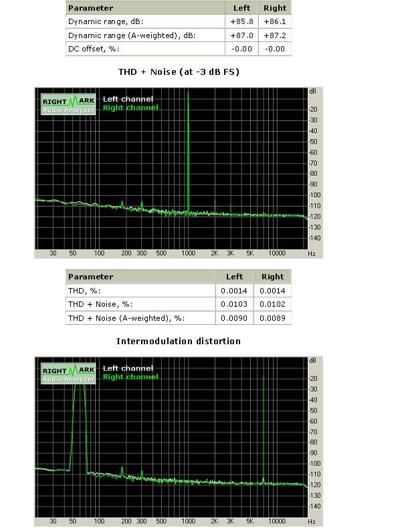
Task: Click the dB axis label on intermodulation graph
Action: 312,360
